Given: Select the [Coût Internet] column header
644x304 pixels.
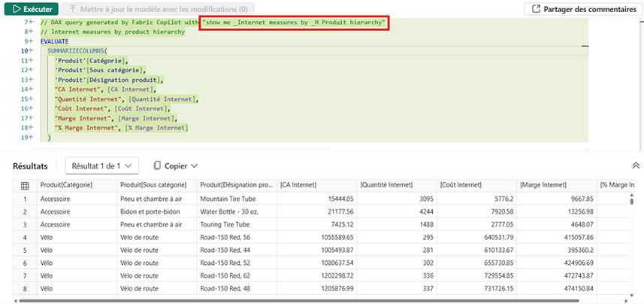Looking at the screenshot, I should [x=476, y=185].
